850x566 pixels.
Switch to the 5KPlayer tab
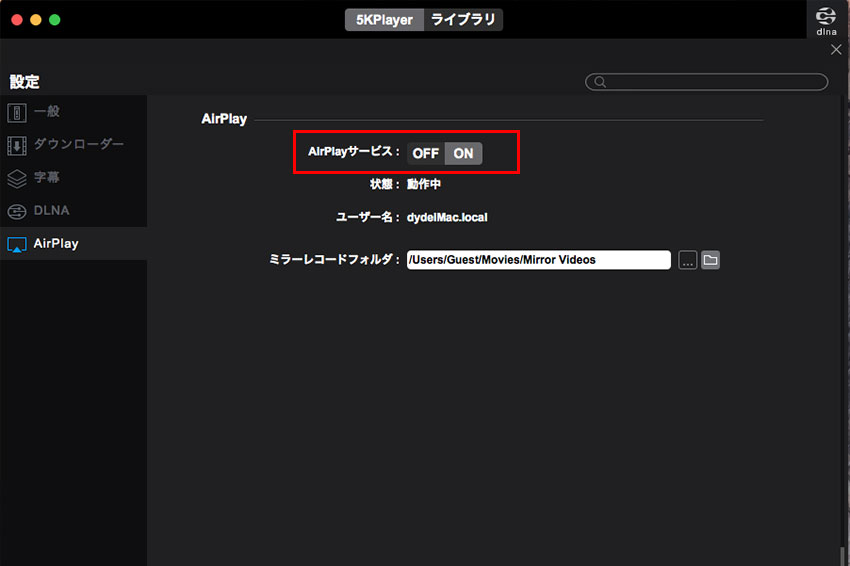(384, 20)
